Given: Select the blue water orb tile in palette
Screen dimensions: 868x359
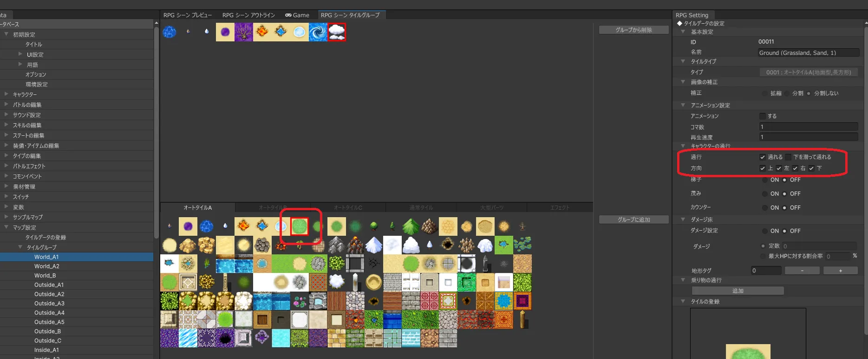Looking at the screenshot, I should pyautogui.click(x=207, y=226).
